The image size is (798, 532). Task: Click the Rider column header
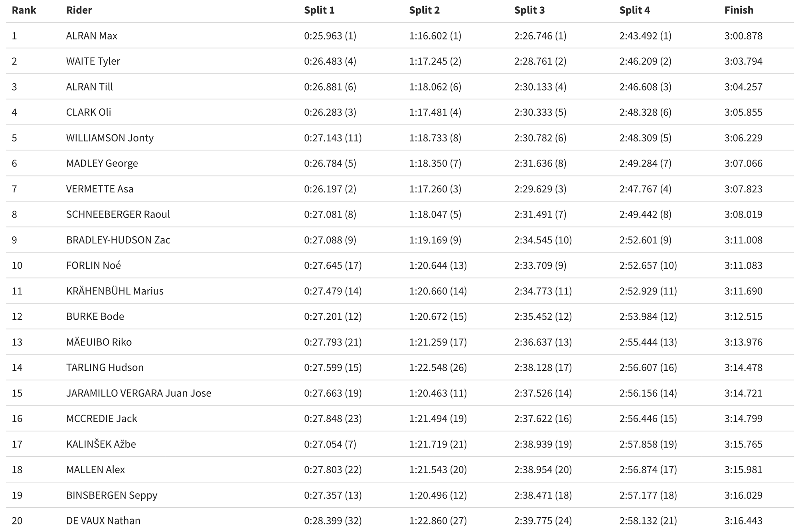pyautogui.click(x=79, y=10)
